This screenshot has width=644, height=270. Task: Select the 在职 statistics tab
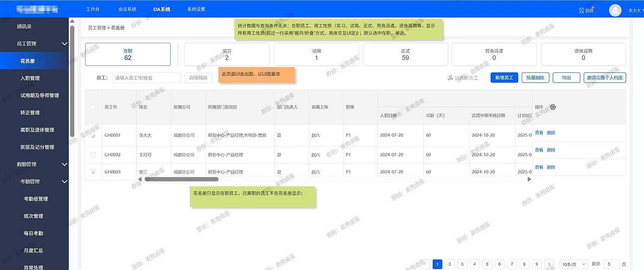[128, 54]
